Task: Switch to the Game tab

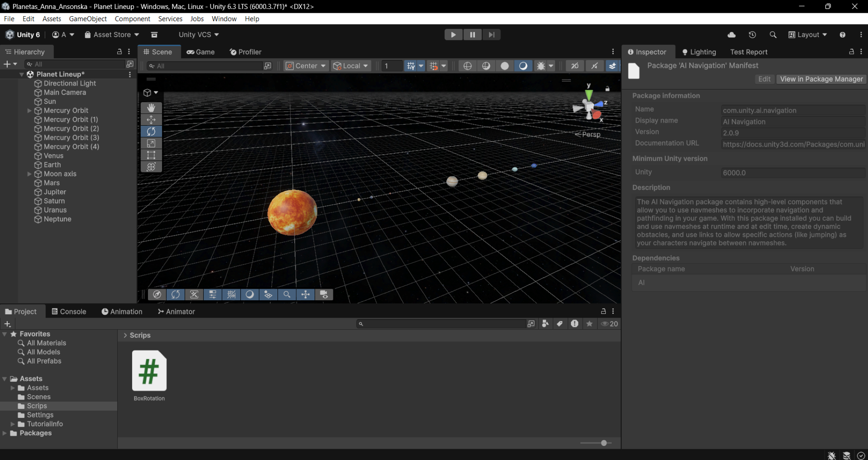Action: click(200, 52)
